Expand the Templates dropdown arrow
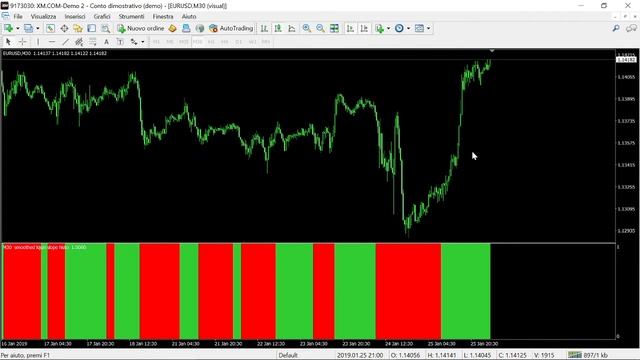This screenshot has width=640, height=360. tap(428, 28)
